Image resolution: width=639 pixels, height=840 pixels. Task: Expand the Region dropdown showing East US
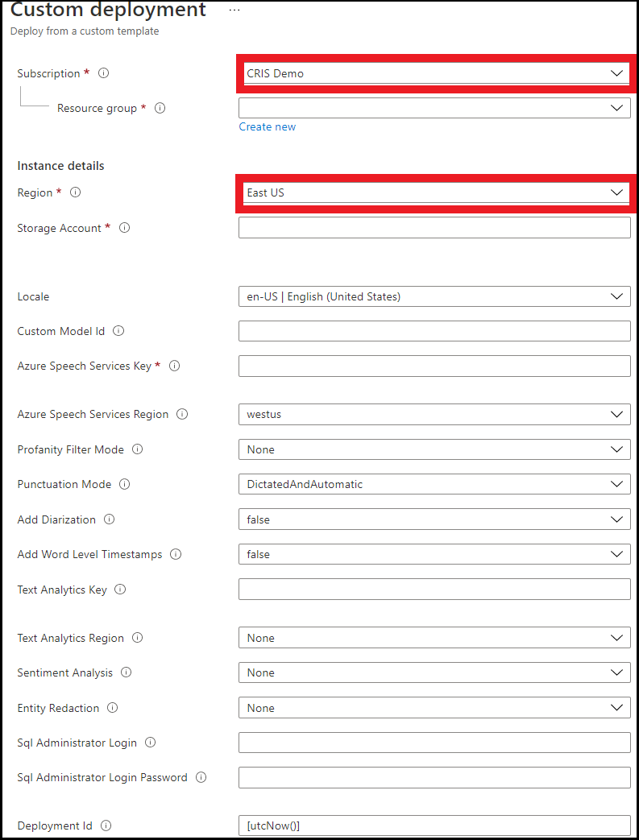point(434,193)
